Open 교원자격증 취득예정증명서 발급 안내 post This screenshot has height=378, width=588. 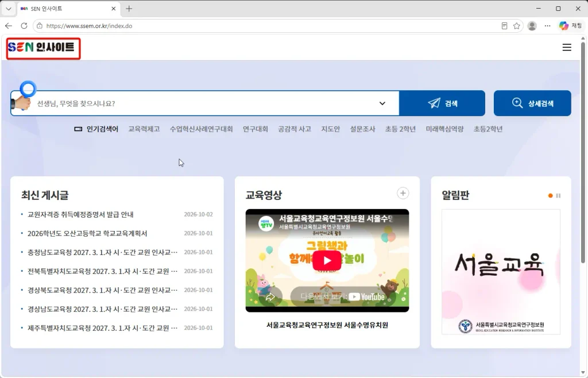pos(80,214)
